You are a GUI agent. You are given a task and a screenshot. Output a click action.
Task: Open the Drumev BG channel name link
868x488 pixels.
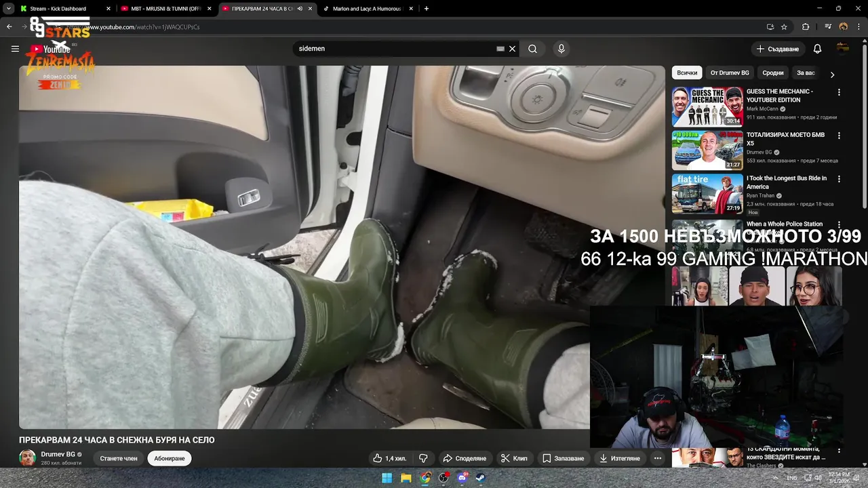point(58,454)
